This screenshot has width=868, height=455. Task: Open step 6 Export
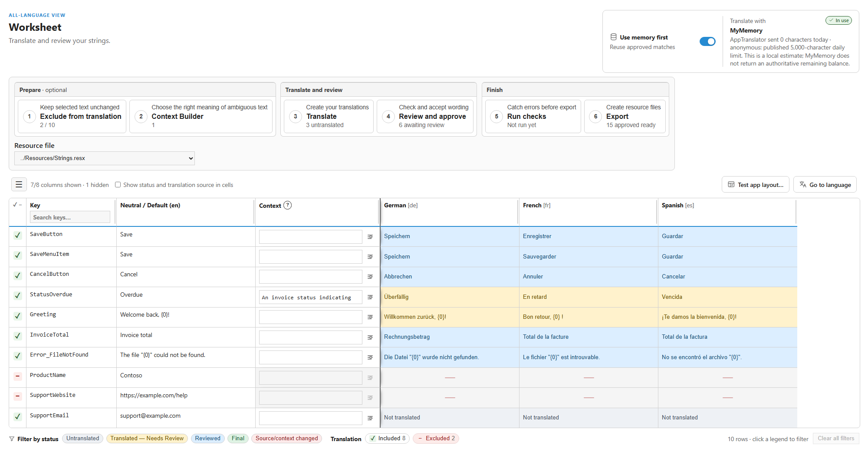tap(625, 116)
